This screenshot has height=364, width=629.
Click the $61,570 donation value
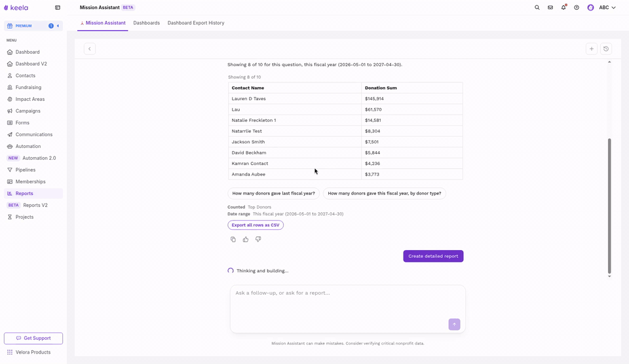point(373,109)
